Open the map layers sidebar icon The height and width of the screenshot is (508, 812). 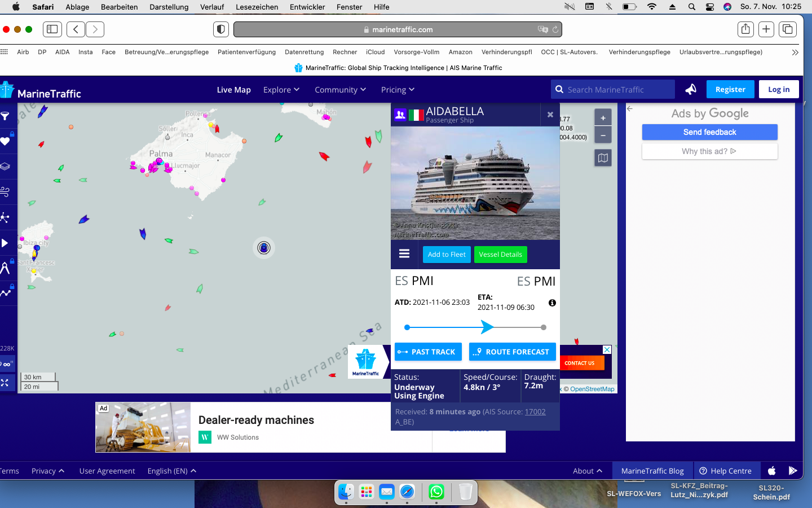5,167
